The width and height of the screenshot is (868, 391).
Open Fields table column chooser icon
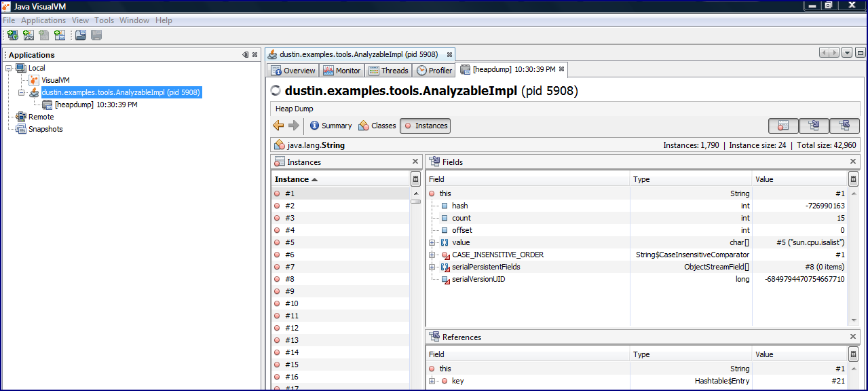pyautogui.click(x=854, y=179)
